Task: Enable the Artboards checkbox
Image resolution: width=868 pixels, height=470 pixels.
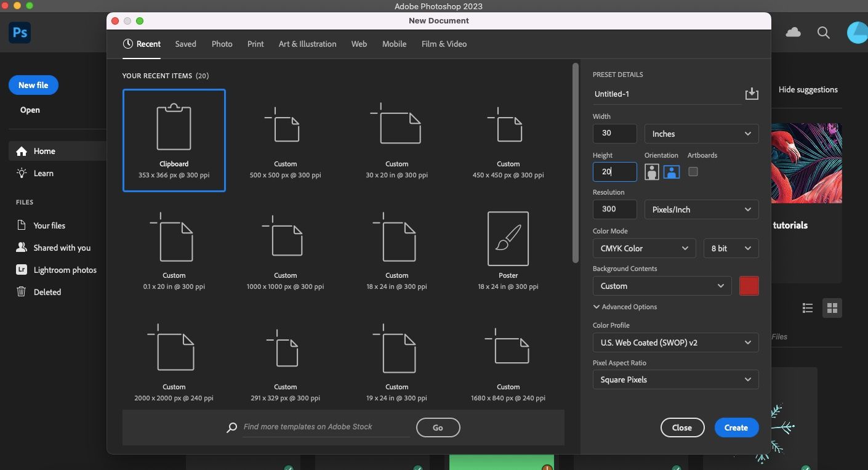Action: tap(693, 172)
